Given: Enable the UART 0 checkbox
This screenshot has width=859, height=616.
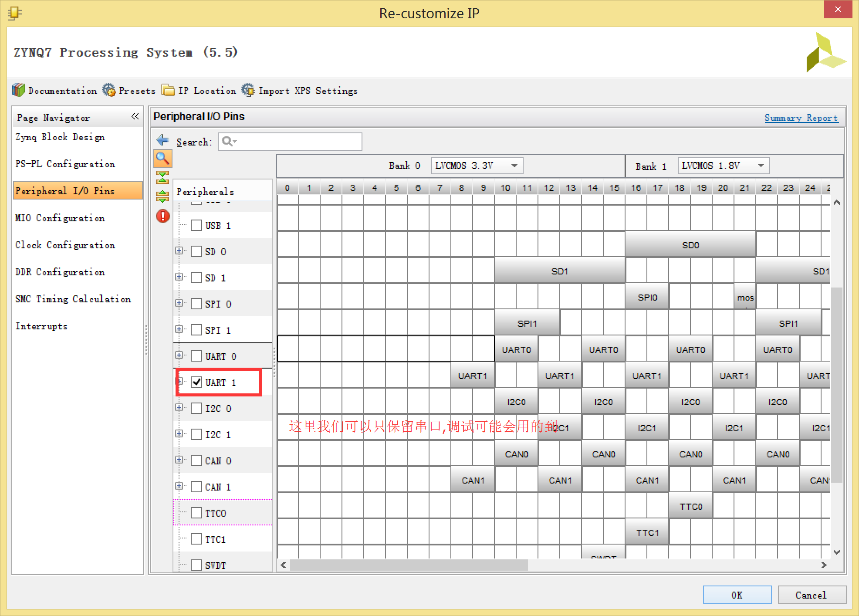Looking at the screenshot, I should click(x=196, y=356).
